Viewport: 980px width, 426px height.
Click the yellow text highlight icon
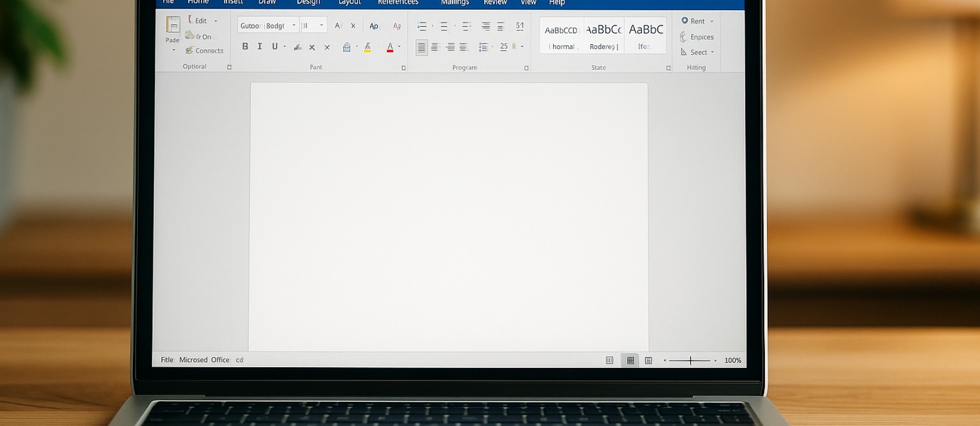(x=367, y=48)
